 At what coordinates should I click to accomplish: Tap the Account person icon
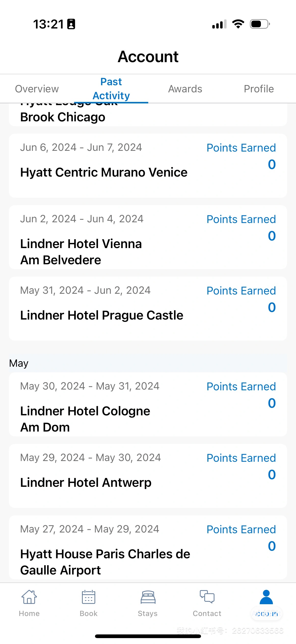(x=266, y=597)
